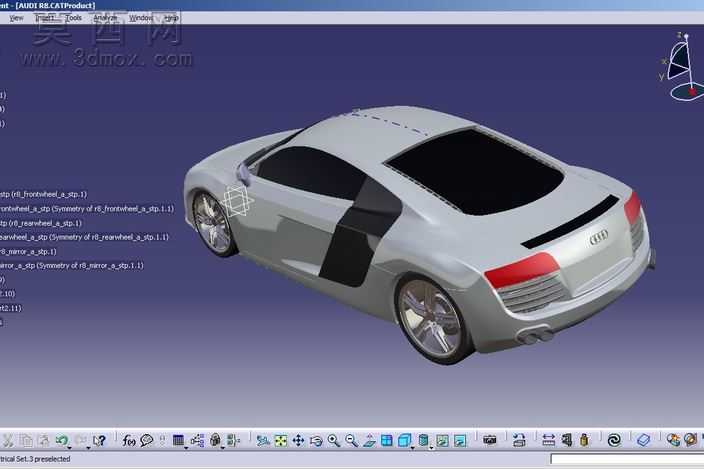Click the Paste icon in the toolbar
Viewport: 704px width, 469px height.
tap(44, 440)
